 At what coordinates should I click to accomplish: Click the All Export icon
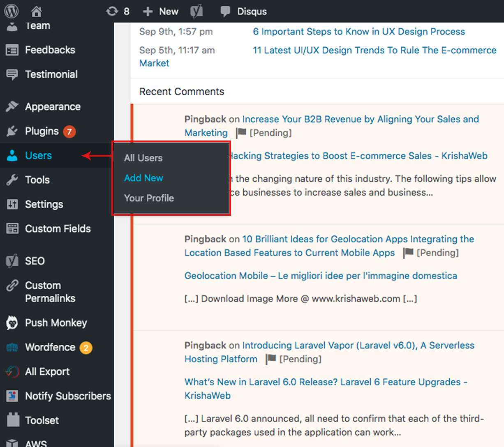coord(12,371)
